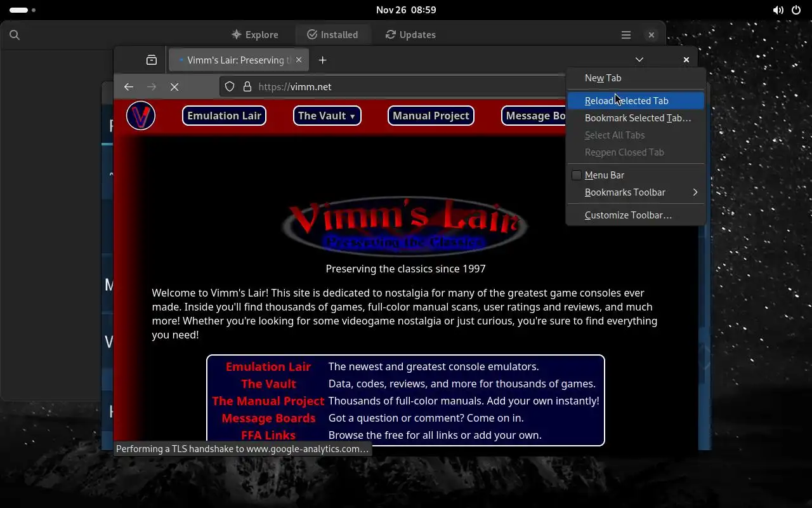Follow the red Message Boards link
The width and height of the screenshot is (812, 508).
pyautogui.click(x=268, y=418)
